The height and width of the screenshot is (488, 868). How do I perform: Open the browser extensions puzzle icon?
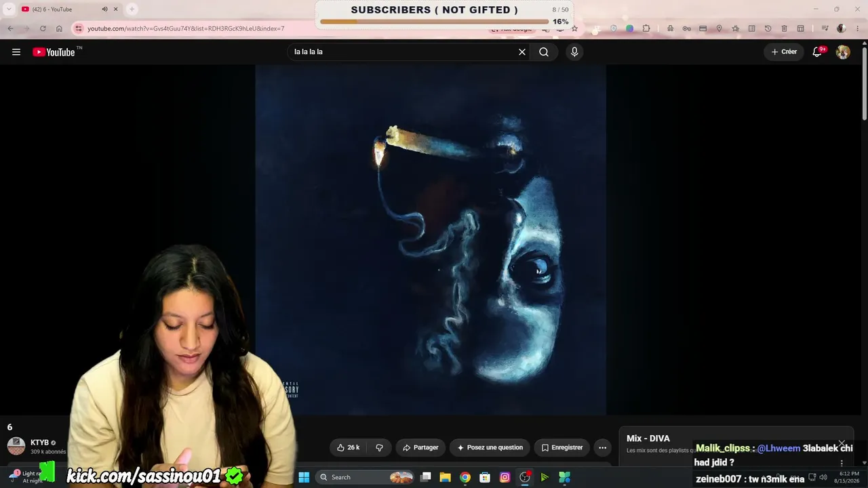coord(646,28)
